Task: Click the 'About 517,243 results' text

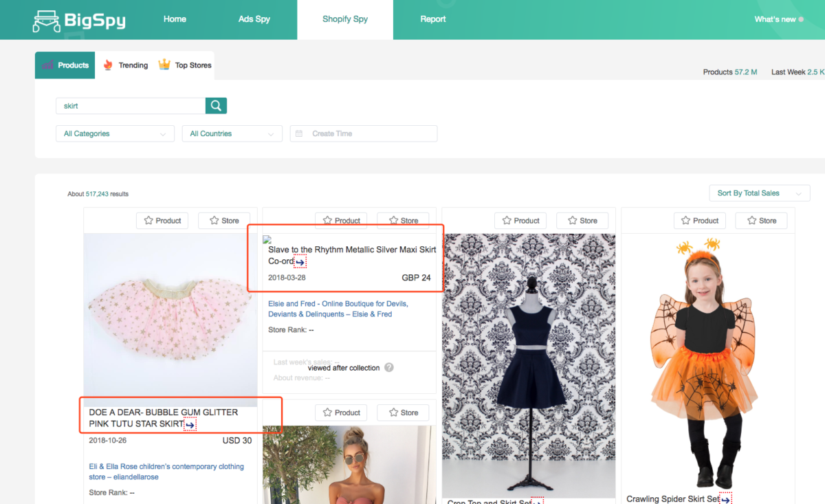Action: [x=98, y=194]
